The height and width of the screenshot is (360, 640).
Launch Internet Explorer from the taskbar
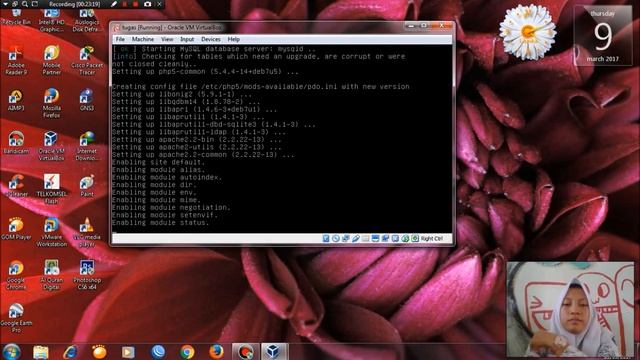click(70, 351)
